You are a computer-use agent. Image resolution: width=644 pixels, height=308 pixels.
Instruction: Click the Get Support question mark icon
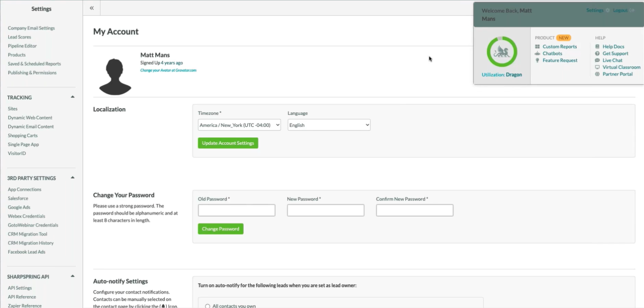tap(598, 54)
